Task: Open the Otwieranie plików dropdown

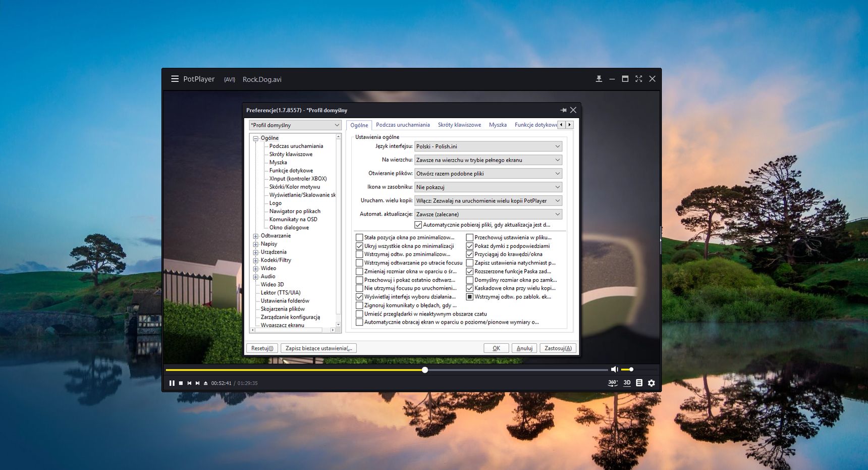Action: [x=488, y=174]
